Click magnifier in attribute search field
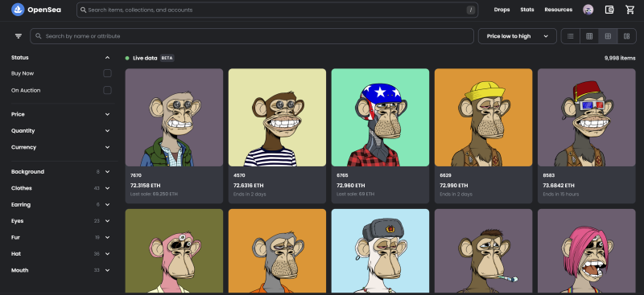 pos(39,36)
